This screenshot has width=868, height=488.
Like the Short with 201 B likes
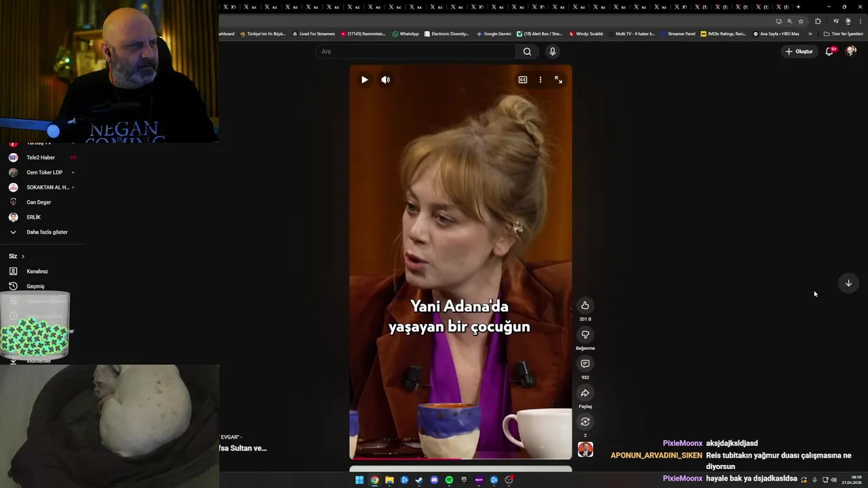[585, 306]
